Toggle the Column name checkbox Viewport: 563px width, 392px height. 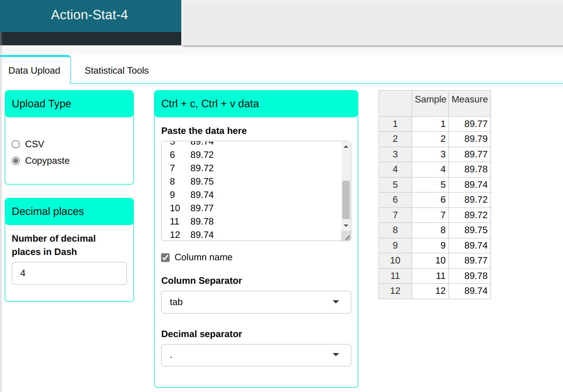click(x=166, y=258)
